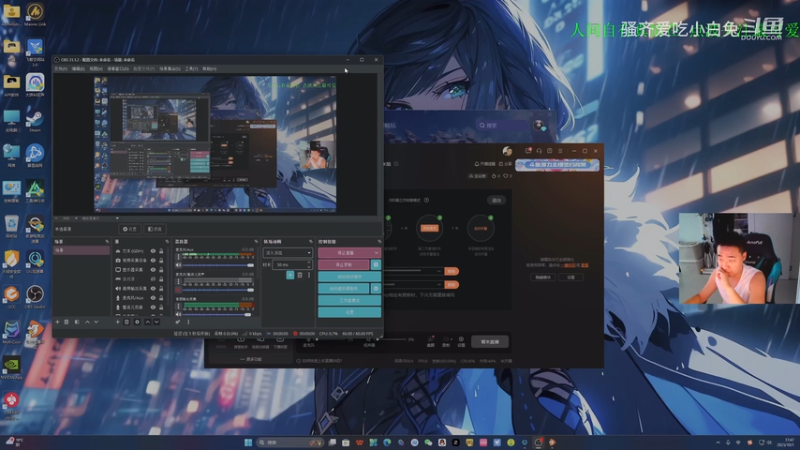Start the replay buffer in OBS controls

tap(349, 277)
